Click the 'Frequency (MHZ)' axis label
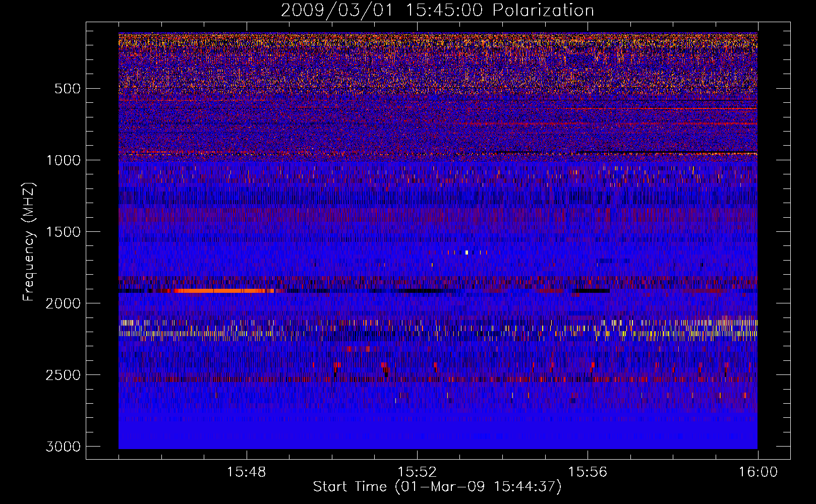 29,242
